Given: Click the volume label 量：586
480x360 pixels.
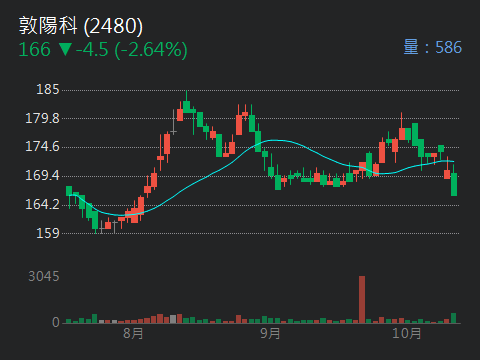Looking at the screenshot, I should (433, 47).
